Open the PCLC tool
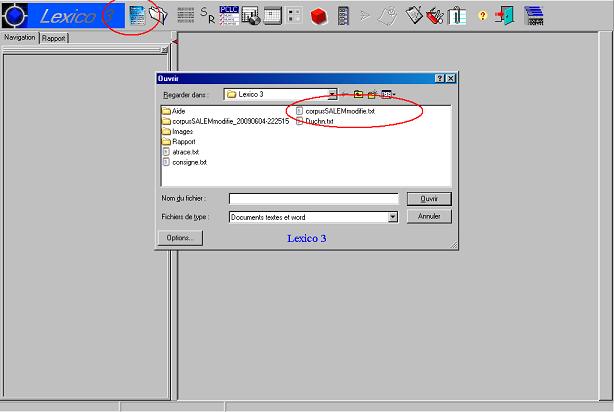 coord(229,16)
